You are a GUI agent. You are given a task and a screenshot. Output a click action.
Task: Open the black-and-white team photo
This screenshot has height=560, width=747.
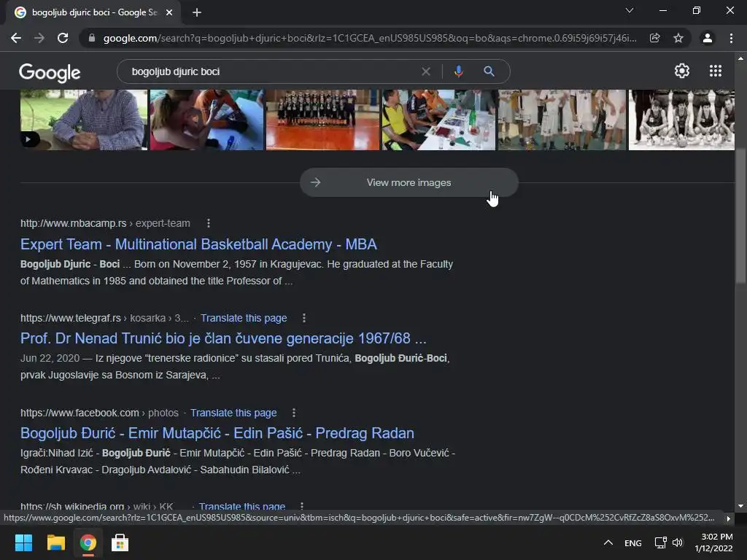(682, 120)
